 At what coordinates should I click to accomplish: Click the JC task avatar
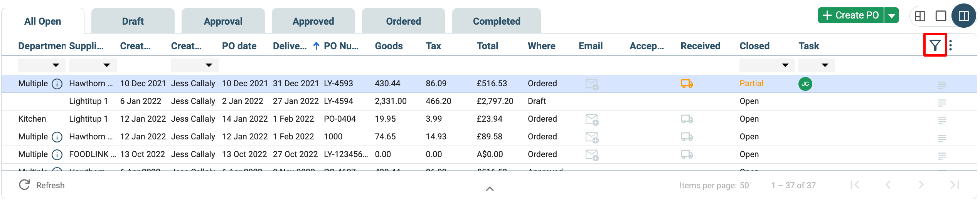[805, 84]
